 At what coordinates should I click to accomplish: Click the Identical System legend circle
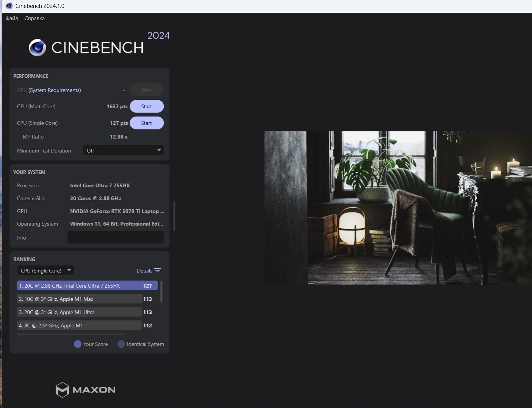(x=121, y=344)
